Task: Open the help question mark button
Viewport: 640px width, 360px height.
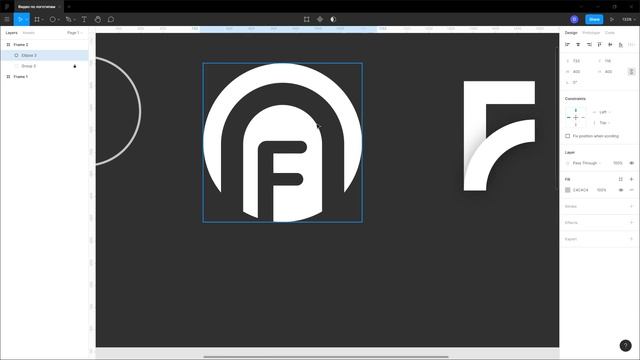Action: (625, 345)
